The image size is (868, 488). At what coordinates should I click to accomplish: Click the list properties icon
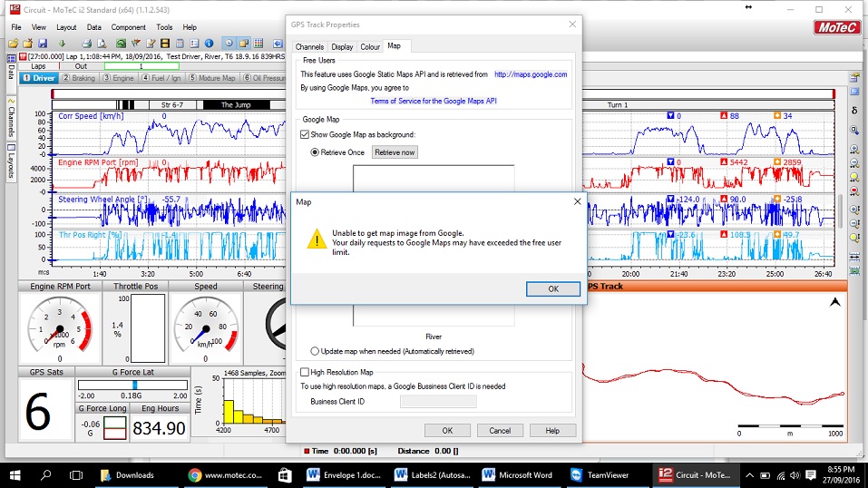[194, 44]
